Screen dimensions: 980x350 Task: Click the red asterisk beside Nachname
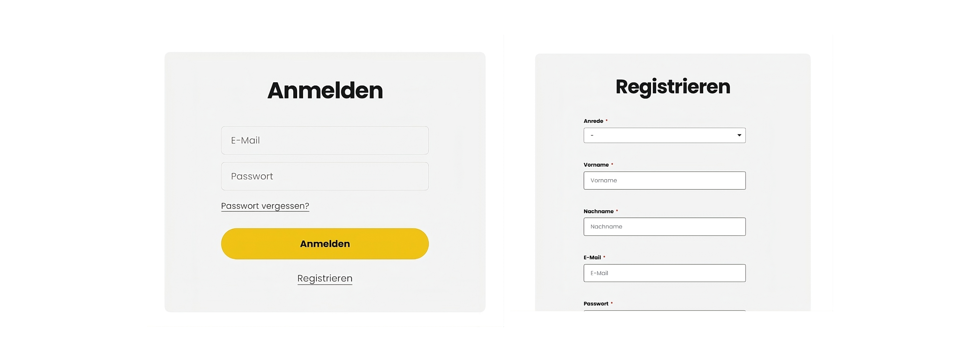[x=617, y=210]
